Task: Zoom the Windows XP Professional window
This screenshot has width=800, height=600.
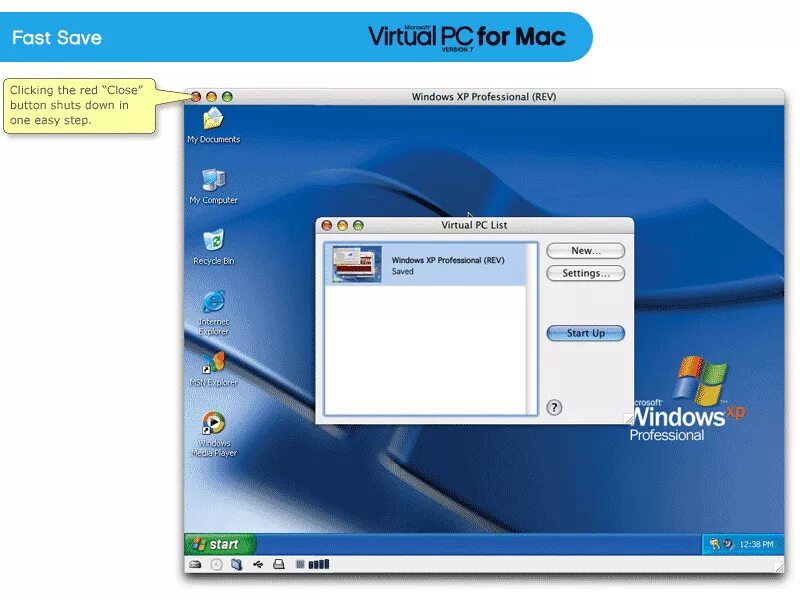Action: tap(228, 96)
